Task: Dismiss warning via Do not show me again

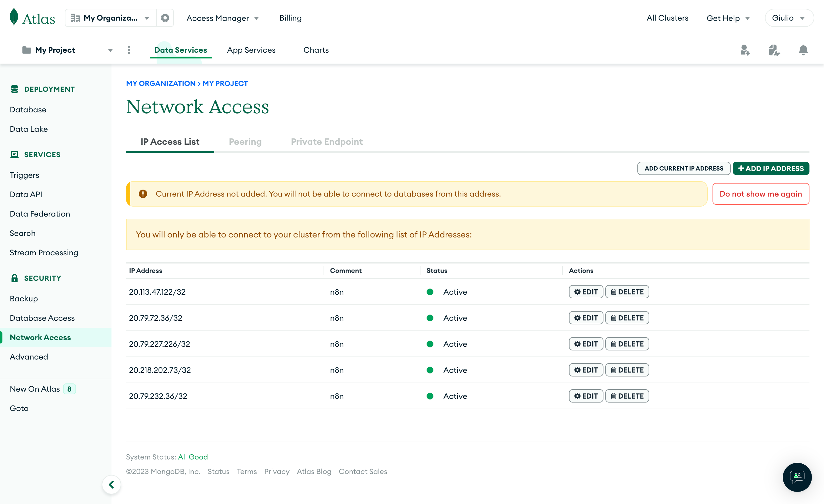Action: point(761,194)
